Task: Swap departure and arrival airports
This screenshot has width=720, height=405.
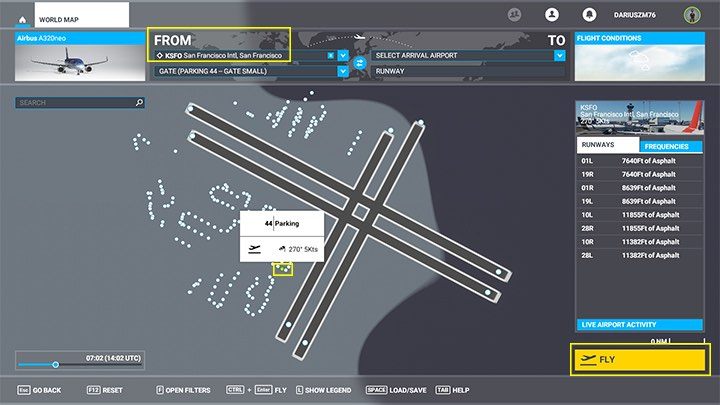Action: [360, 63]
